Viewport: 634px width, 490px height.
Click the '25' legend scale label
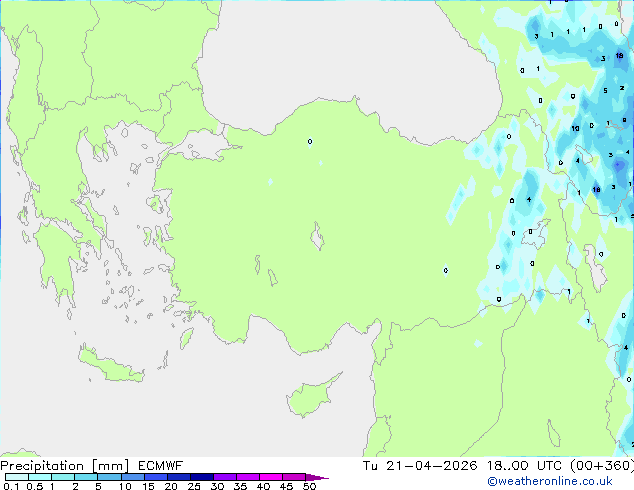[x=194, y=486]
